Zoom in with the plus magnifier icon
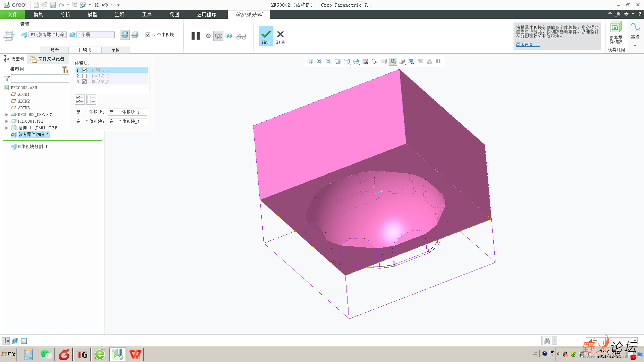 pyautogui.click(x=319, y=62)
